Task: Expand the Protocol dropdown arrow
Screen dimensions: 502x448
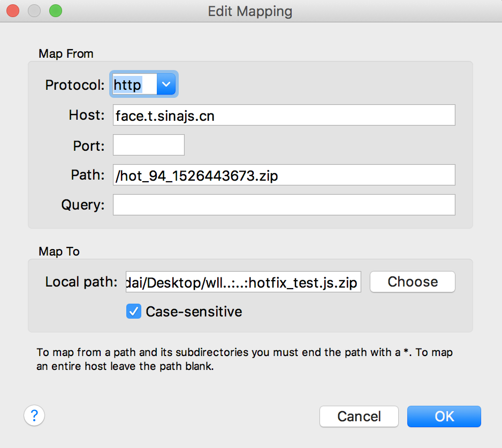Action: tap(166, 84)
